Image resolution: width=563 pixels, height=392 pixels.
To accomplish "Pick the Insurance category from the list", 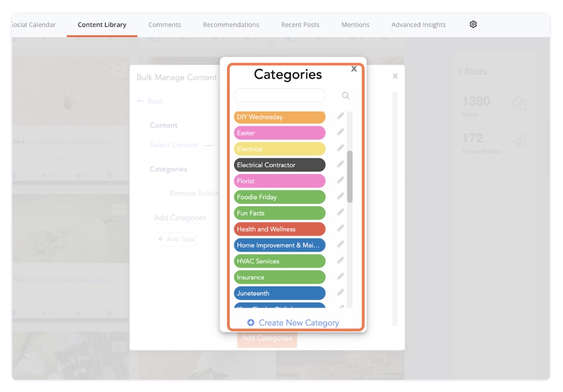I will pos(279,277).
